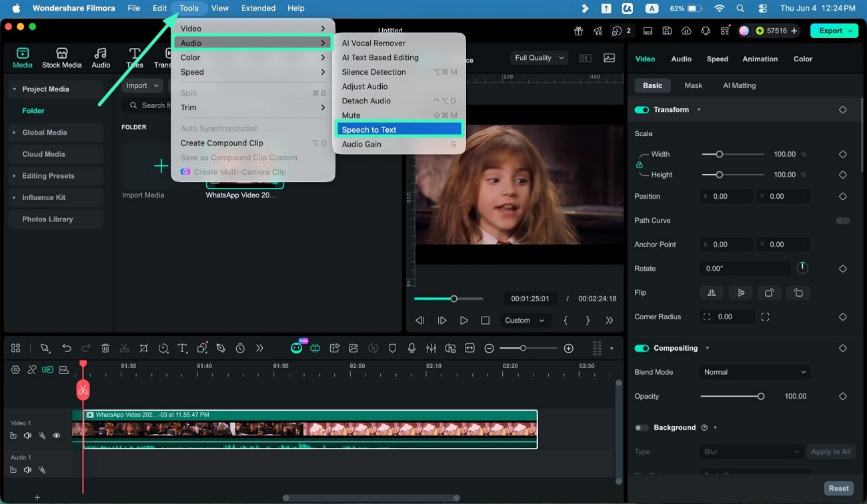
Task: Click the play button in preview
Action: click(464, 321)
